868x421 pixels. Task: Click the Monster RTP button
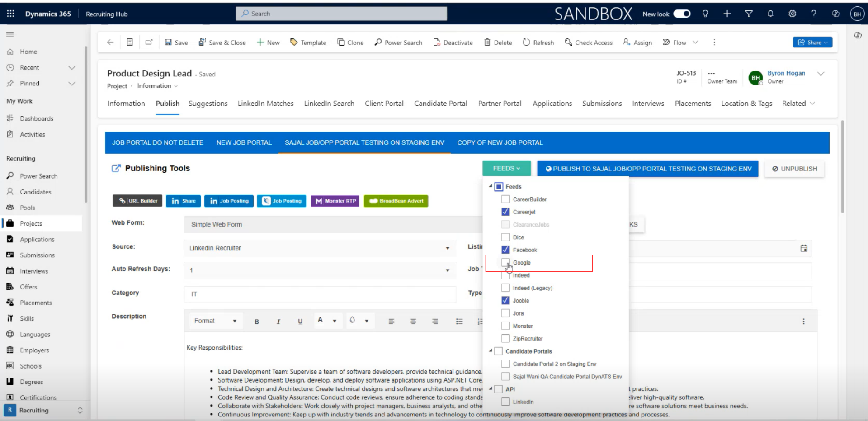[x=335, y=201]
